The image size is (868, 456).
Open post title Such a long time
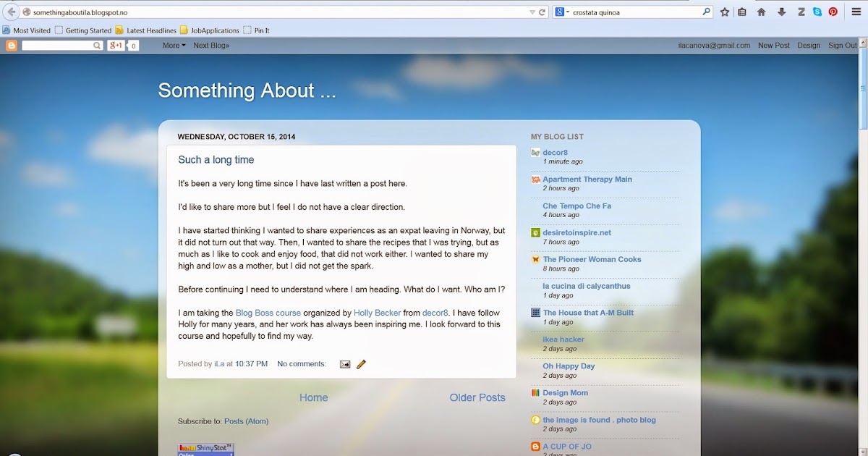tap(216, 160)
